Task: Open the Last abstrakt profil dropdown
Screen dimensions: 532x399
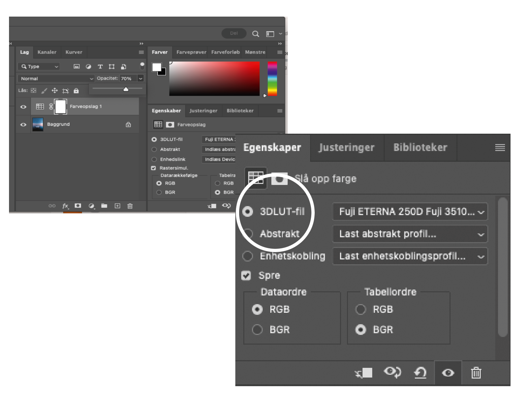Action: (410, 234)
